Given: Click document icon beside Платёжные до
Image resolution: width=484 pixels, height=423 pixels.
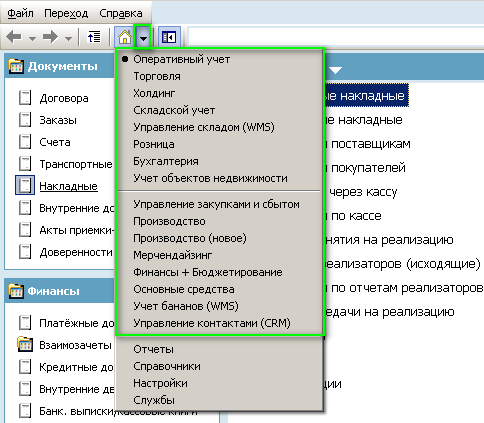Looking at the screenshot, I should coord(25,323).
